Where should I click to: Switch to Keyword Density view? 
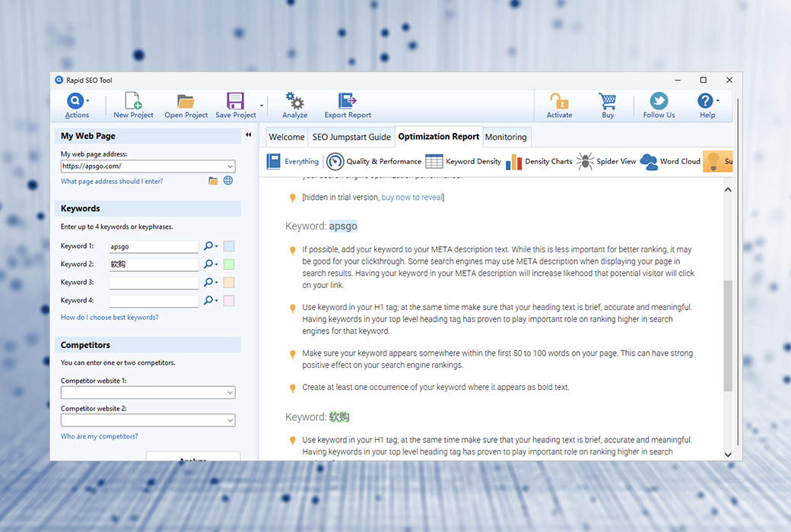point(463,161)
